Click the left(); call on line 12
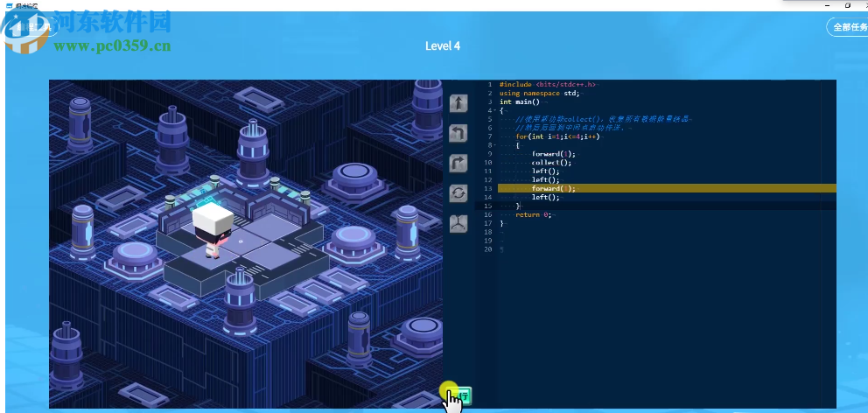868x413 pixels. pos(546,180)
